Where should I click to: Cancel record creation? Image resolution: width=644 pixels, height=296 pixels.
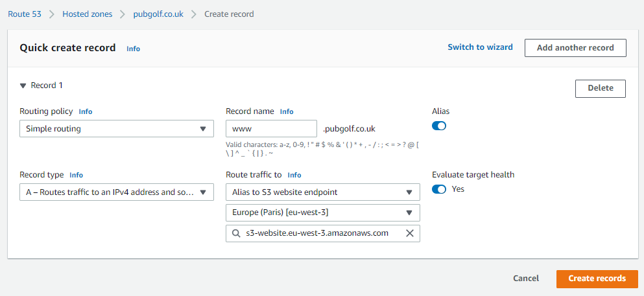click(x=526, y=279)
